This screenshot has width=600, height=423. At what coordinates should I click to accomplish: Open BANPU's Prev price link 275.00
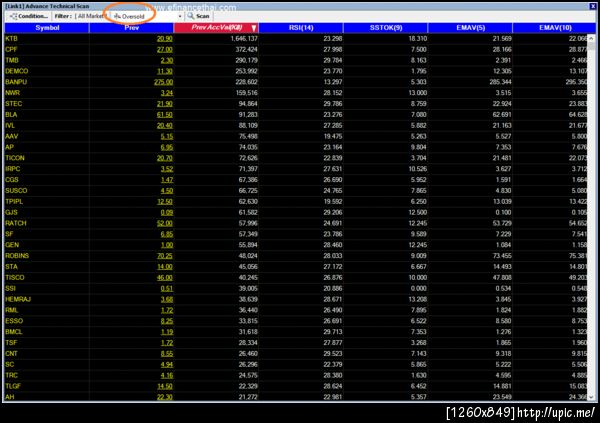pos(163,82)
